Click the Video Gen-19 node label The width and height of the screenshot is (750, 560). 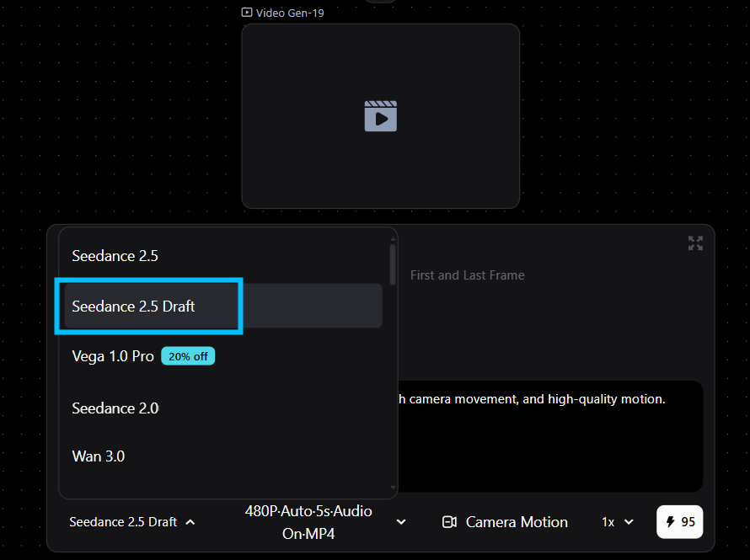pos(290,13)
